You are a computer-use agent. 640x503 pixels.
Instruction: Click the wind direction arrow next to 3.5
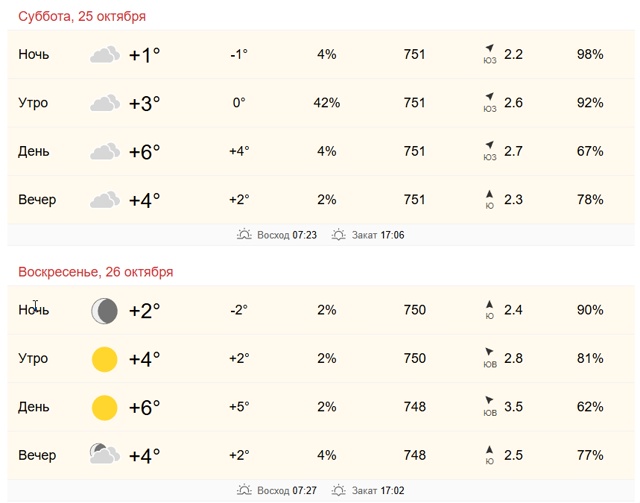489,400
